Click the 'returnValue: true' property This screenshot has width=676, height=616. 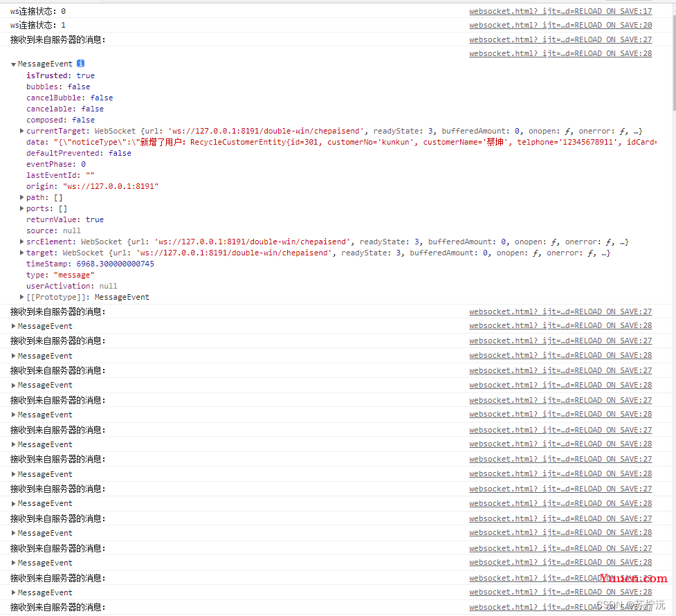coord(65,219)
